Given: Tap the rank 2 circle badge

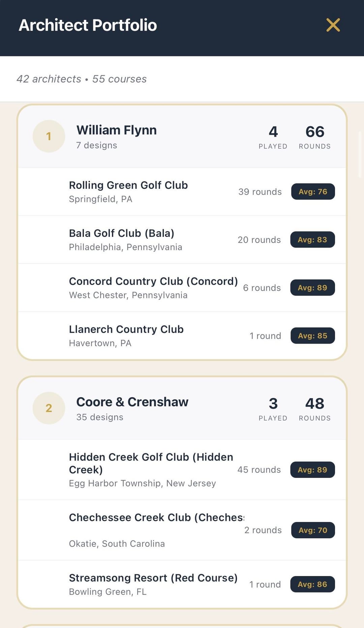Looking at the screenshot, I should click(49, 408).
